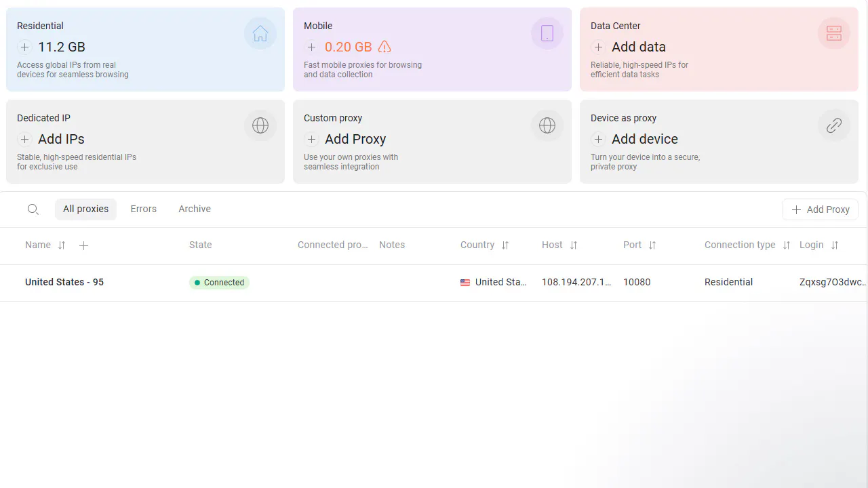The image size is (868, 488).
Task: Sort the table by Login
Action: (x=835, y=245)
